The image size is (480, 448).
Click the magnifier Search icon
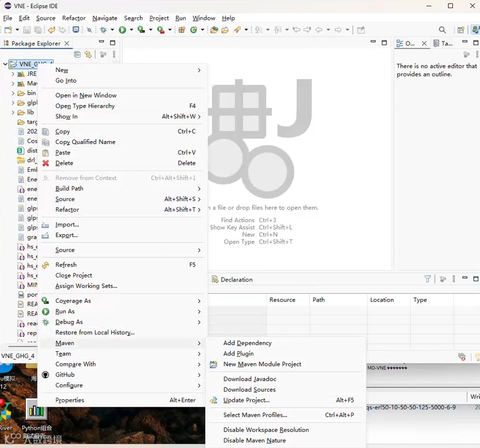click(442, 30)
